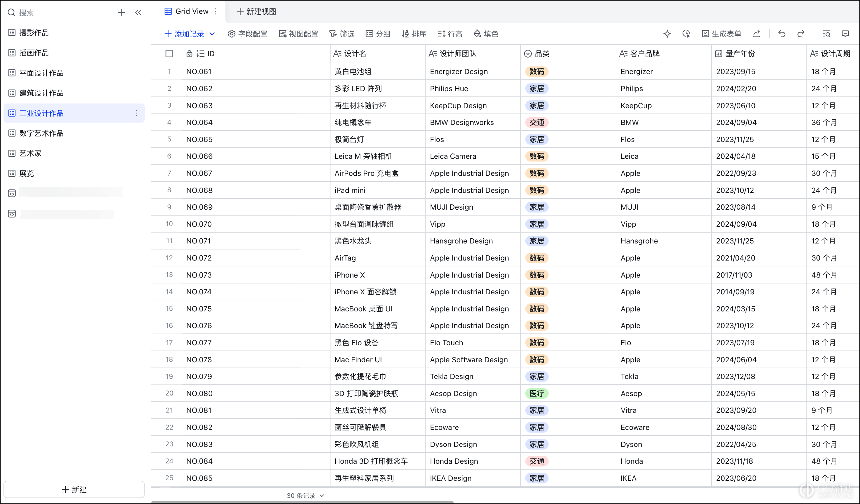
Task: Click 行高 row height tool
Action: click(x=450, y=34)
